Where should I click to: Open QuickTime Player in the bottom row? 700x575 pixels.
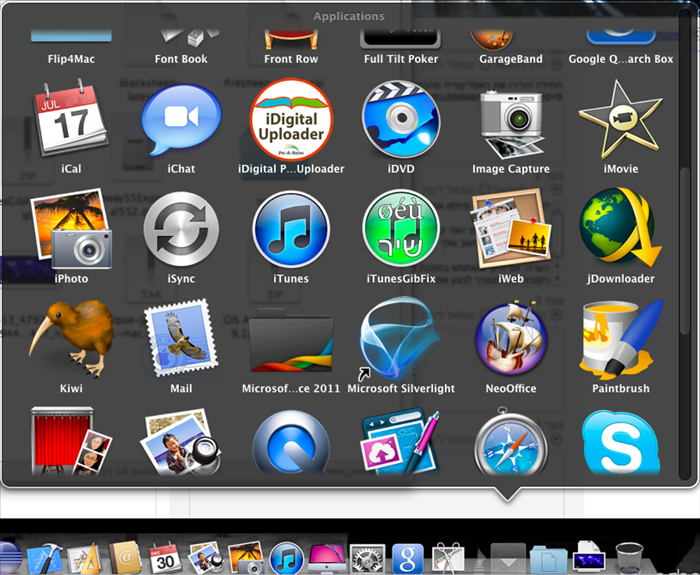pyautogui.click(x=291, y=443)
